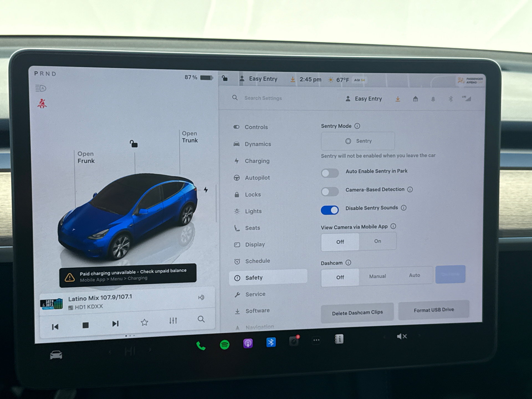This screenshot has width=532, height=399.
Task: Tap the Search Settings field
Action: pyautogui.click(x=263, y=98)
